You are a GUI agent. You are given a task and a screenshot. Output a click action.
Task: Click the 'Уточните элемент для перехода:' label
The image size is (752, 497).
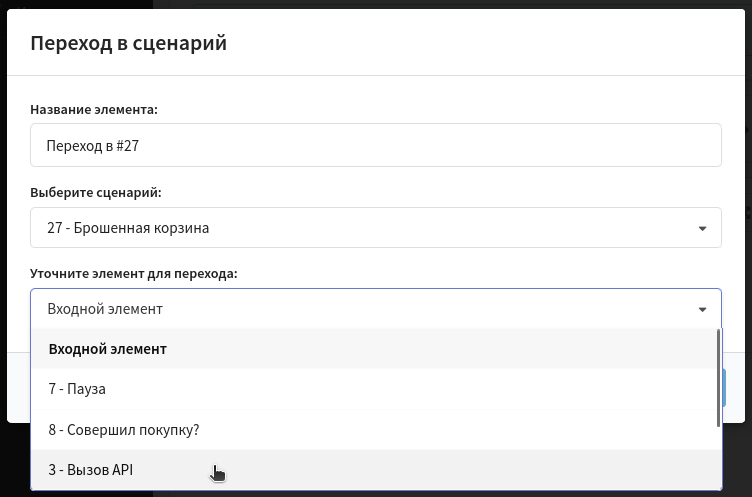click(x=134, y=273)
